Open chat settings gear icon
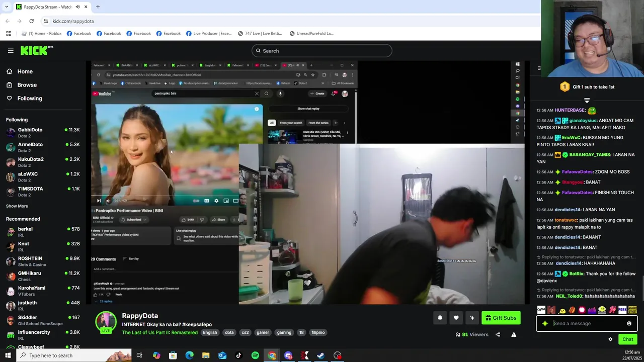The width and height of the screenshot is (644, 362). (610, 339)
